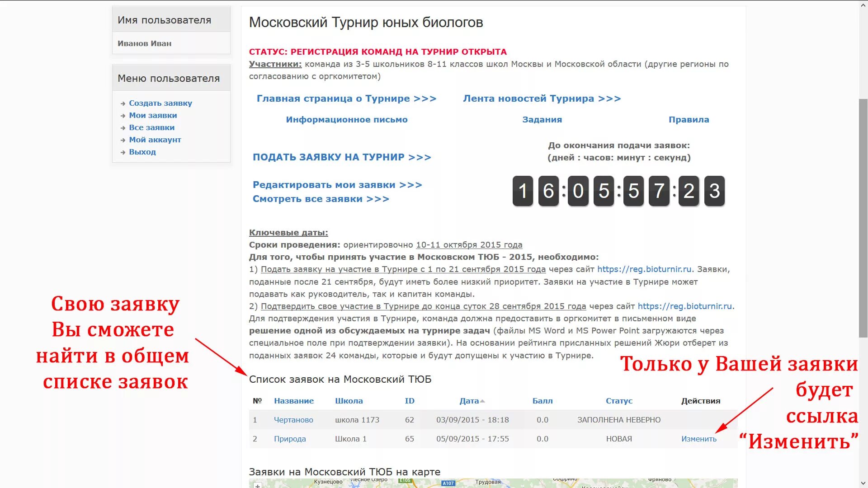Open Лента новостей Турнира link
868x488 pixels.
pyautogui.click(x=542, y=99)
